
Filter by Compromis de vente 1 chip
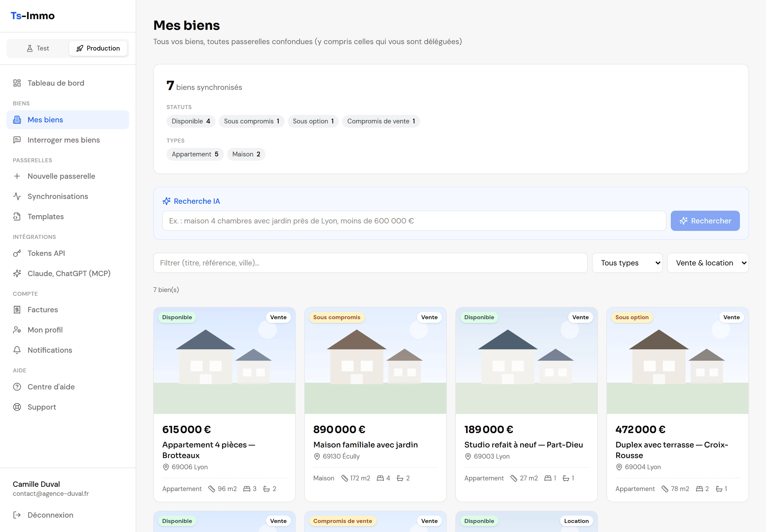[381, 121]
